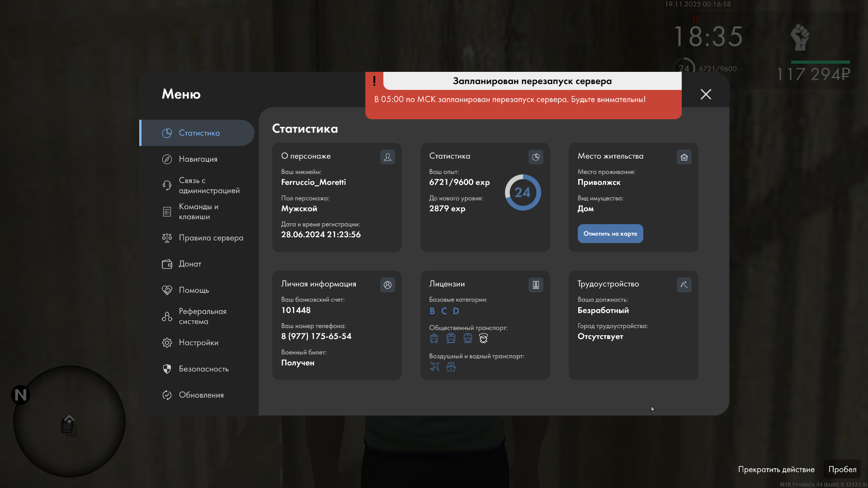Open the Безопасность section
The image size is (868, 488).
[x=203, y=369]
